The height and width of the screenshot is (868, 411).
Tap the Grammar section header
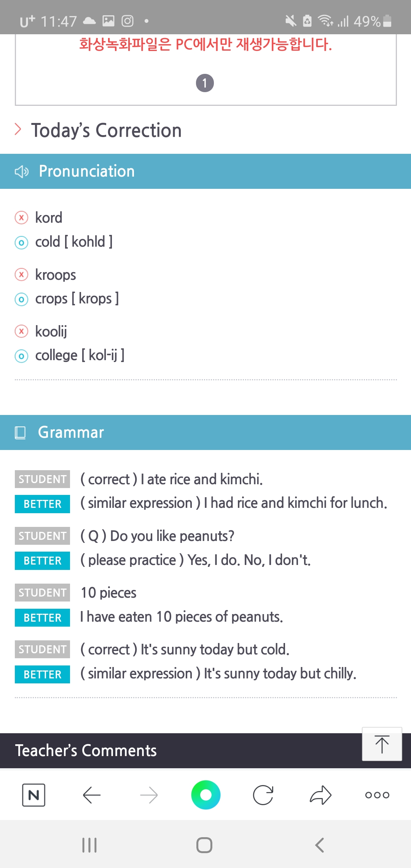point(205,432)
